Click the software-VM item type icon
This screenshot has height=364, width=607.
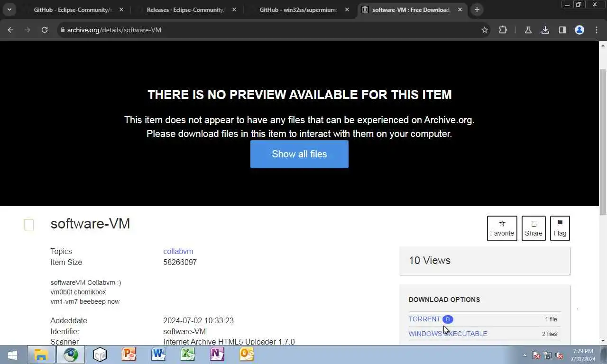[x=29, y=225]
